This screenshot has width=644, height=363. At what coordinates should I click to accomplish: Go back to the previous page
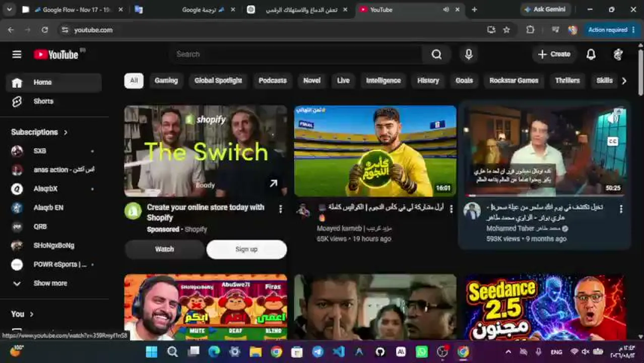pyautogui.click(x=11, y=30)
